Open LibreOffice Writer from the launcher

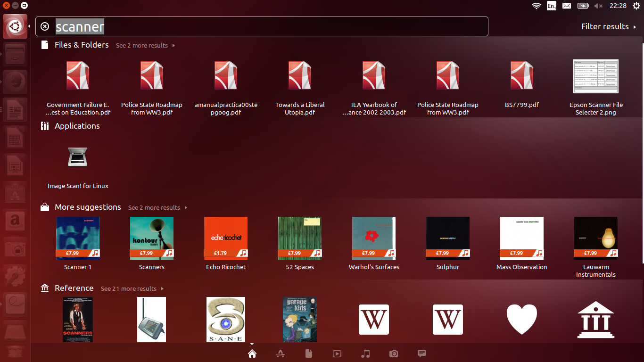click(x=15, y=110)
